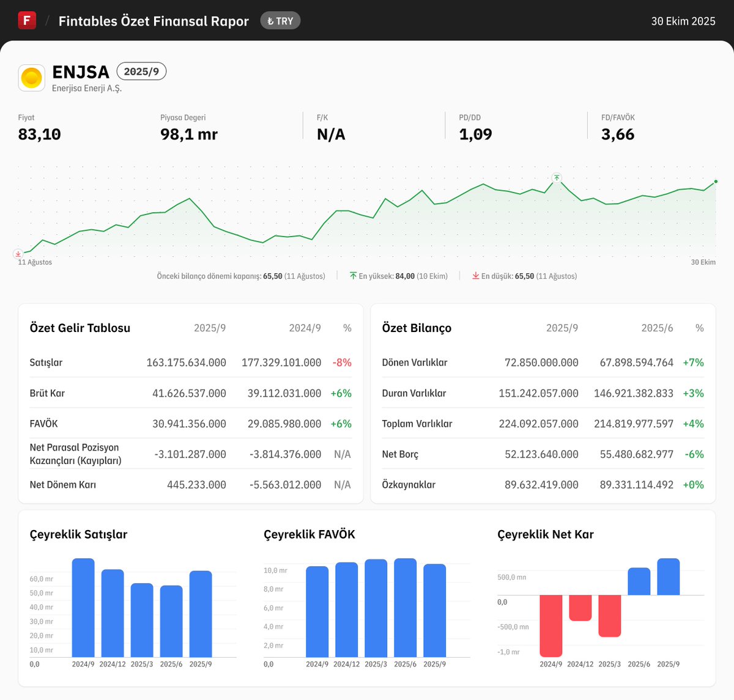734x700 pixels.
Task: Open the 2025/9 reporting period selector
Action: [141, 71]
